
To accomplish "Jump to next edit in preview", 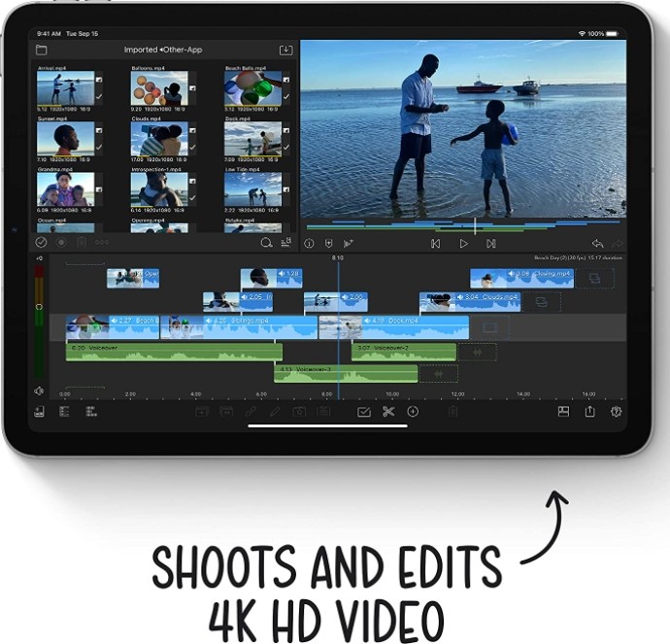I will coord(491,244).
